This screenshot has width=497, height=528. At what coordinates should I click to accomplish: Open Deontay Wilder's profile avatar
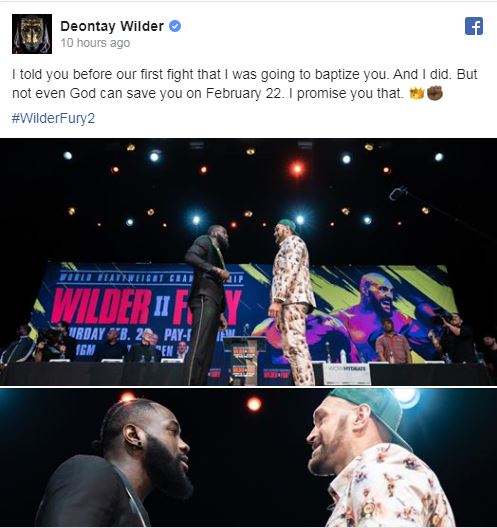(x=32, y=34)
